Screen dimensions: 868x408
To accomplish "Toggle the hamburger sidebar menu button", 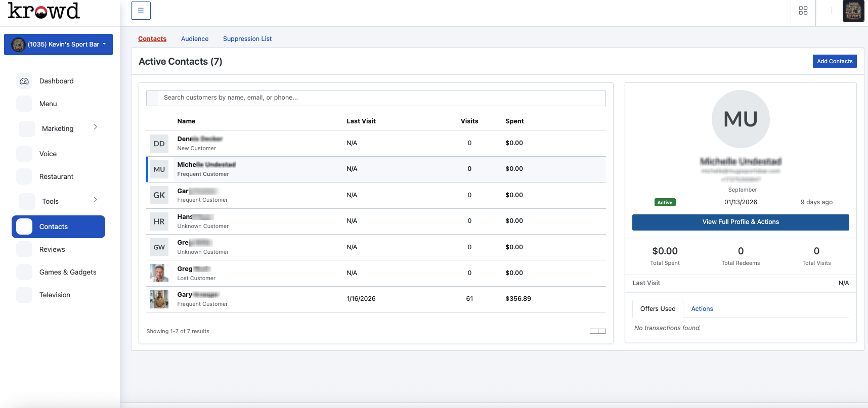I will (141, 11).
